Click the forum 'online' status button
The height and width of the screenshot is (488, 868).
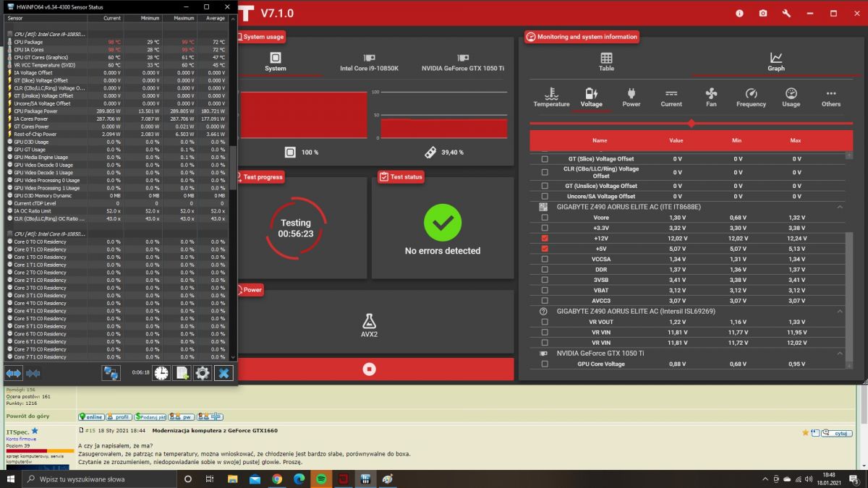pos(92,417)
